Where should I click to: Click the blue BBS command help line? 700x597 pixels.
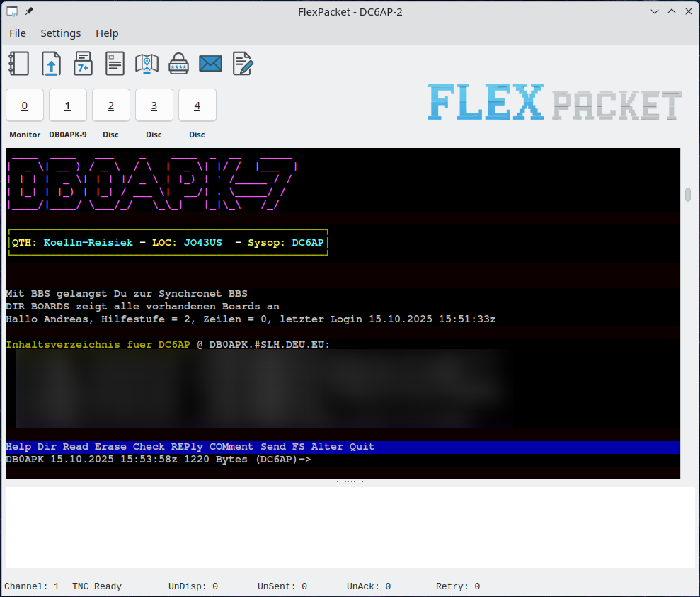[343, 447]
